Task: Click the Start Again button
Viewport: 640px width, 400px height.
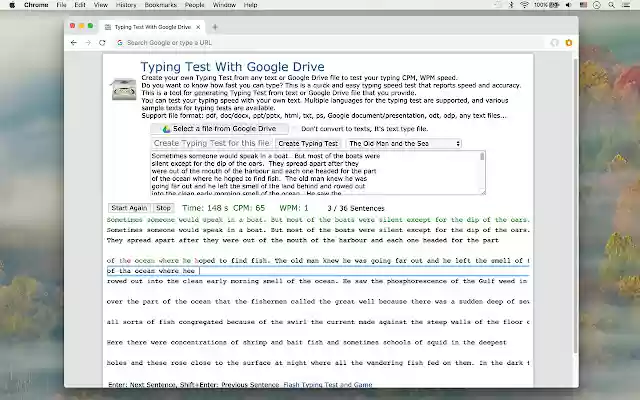Action: click(129, 208)
